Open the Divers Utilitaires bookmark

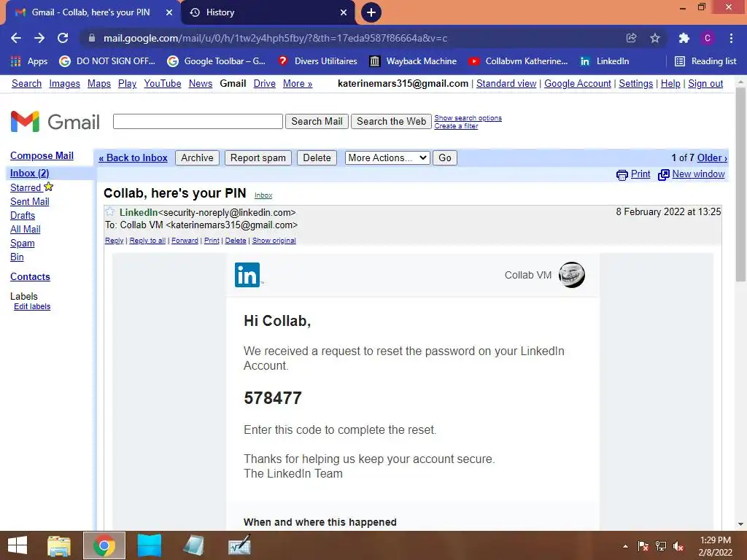point(318,61)
